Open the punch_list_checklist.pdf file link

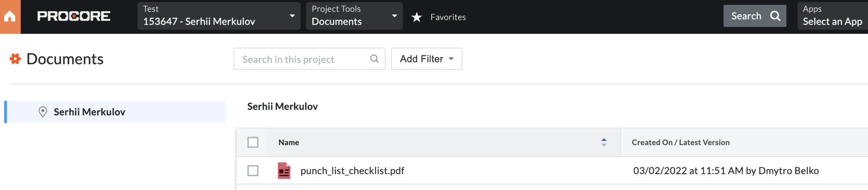coord(352,170)
